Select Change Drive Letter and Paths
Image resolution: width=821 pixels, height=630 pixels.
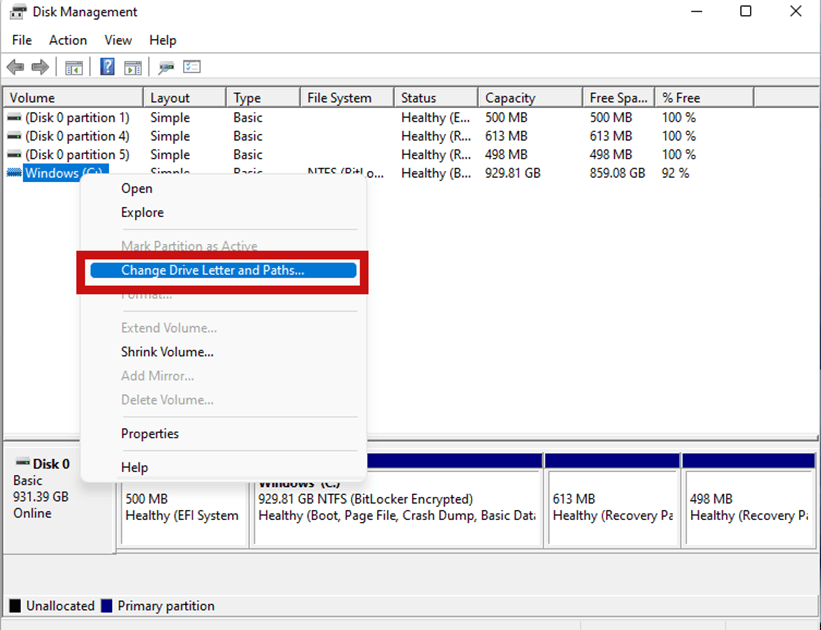(x=223, y=270)
